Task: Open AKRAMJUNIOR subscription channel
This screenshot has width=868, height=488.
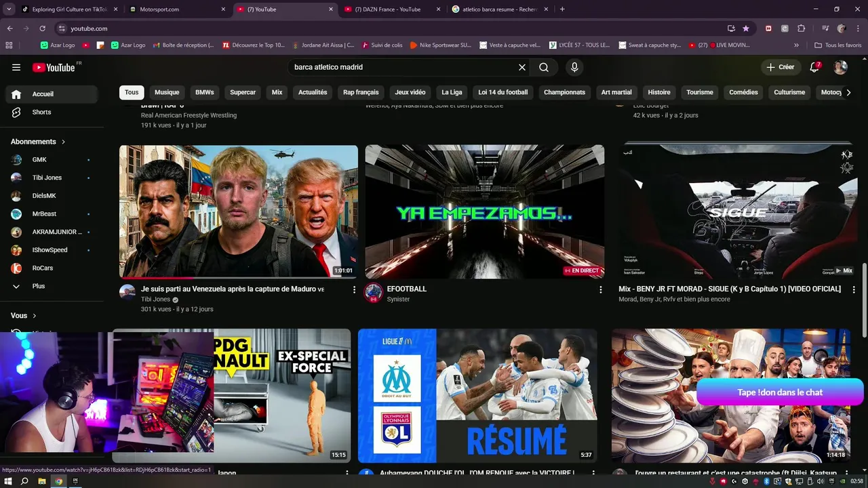Action: [53, 232]
